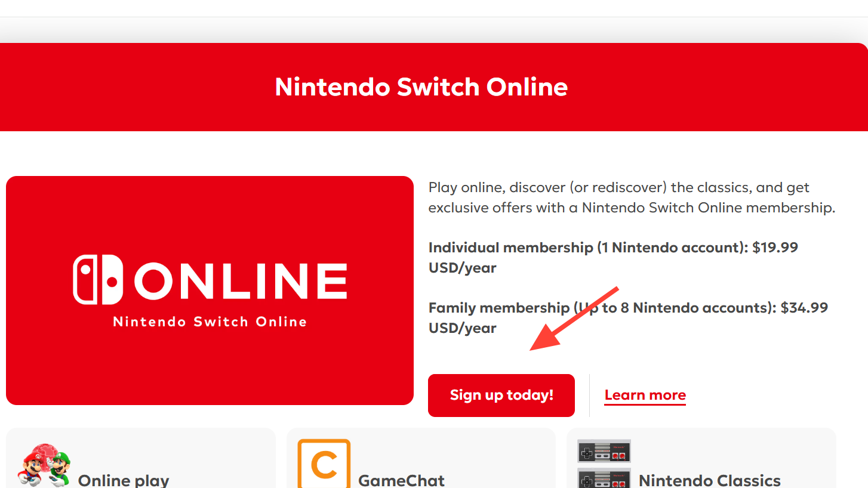
Task: Click the NES controller Nintendo Classics icon
Action: tap(604, 464)
